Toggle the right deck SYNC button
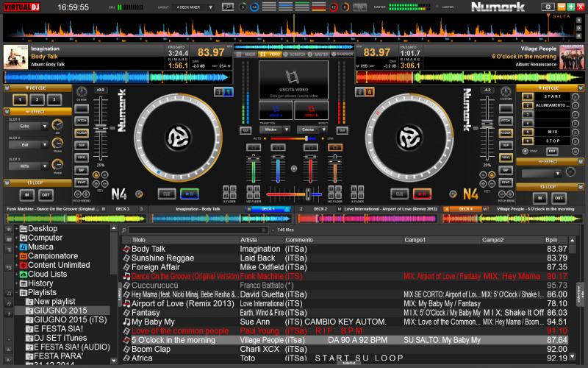The image size is (588, 368). click(506, 183)
